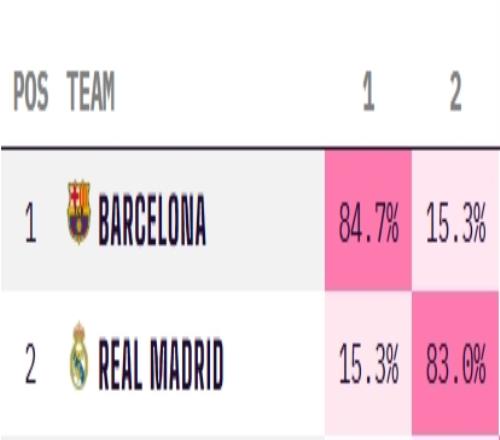Click the Barcelona club crest
Image resolution: width=500 pixels, height=440 pixels.
pyautogui.click(x=79, y=212)
